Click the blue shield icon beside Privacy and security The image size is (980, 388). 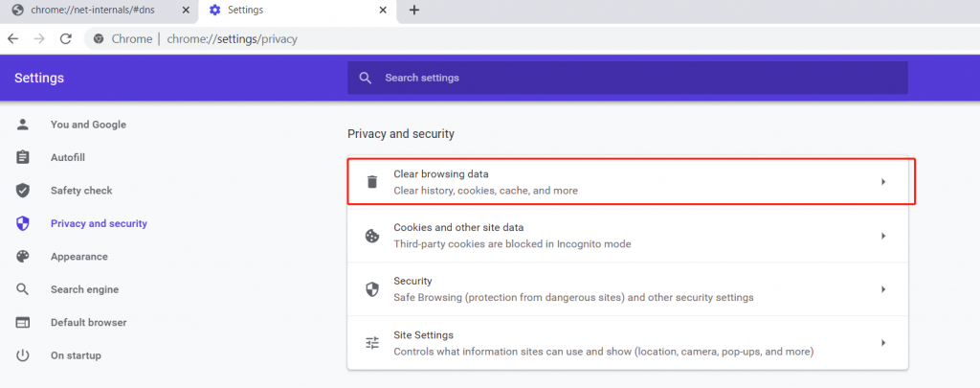(23, 223)
